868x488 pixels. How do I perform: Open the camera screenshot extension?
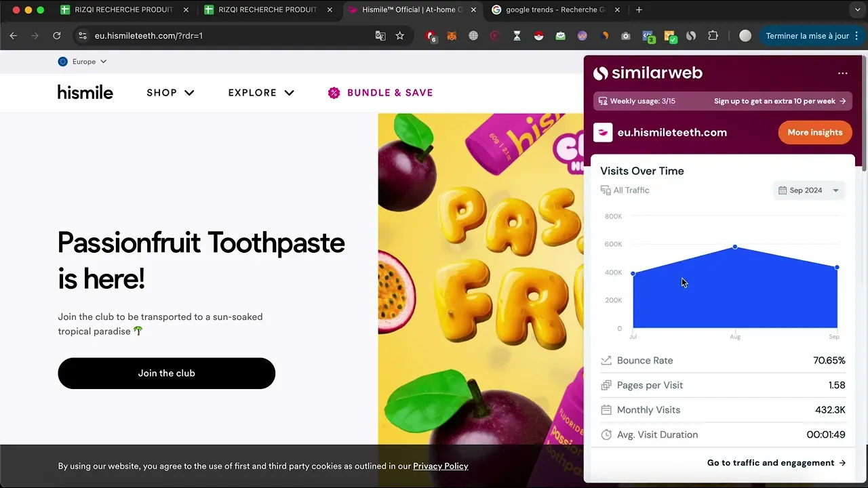(626, 36)
